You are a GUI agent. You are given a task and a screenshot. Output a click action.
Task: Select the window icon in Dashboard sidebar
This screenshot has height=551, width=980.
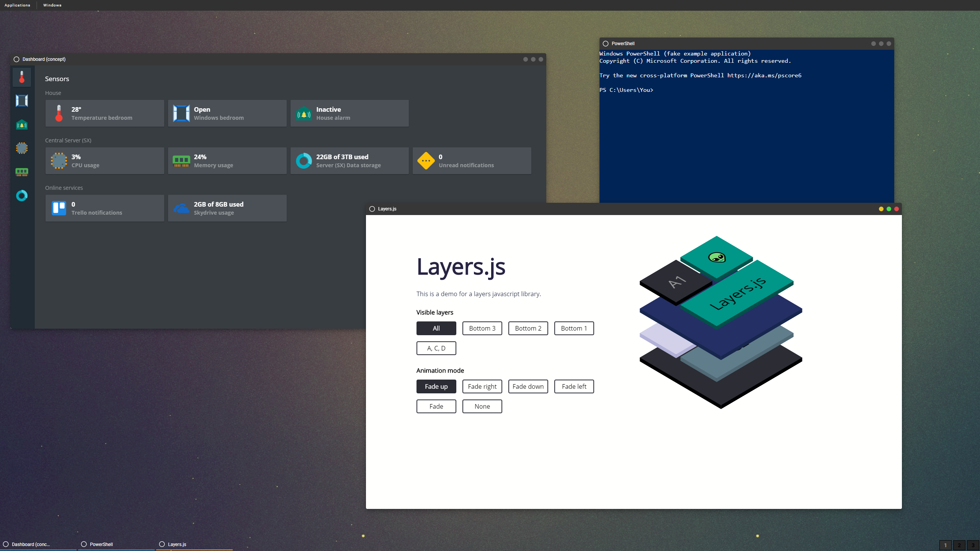[x=22, y=101]
